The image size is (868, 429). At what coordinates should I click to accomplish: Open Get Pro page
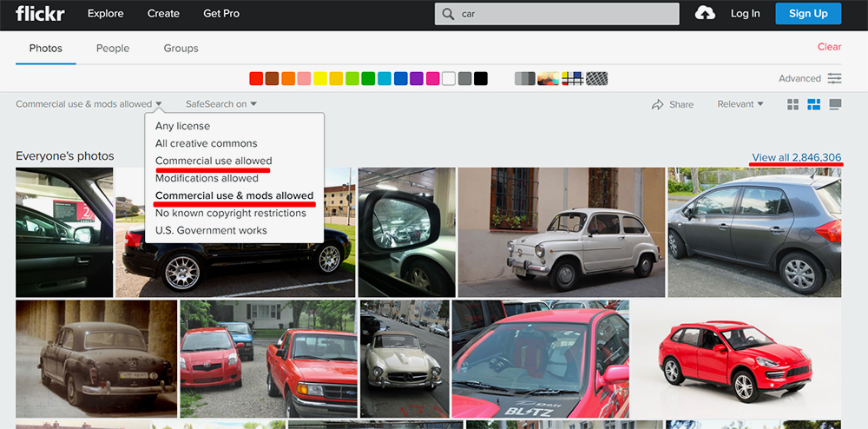(221, 14)
